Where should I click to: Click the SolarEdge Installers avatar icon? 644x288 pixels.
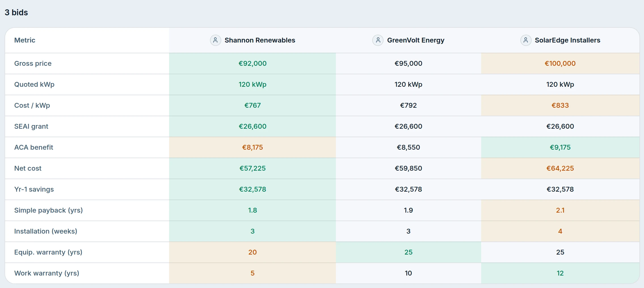tap(526, 40)
